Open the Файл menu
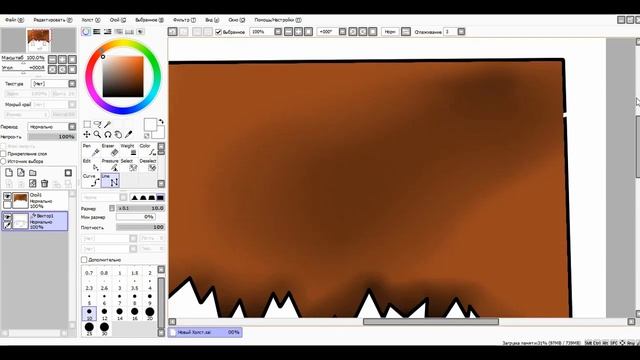 tap(15, 20)
